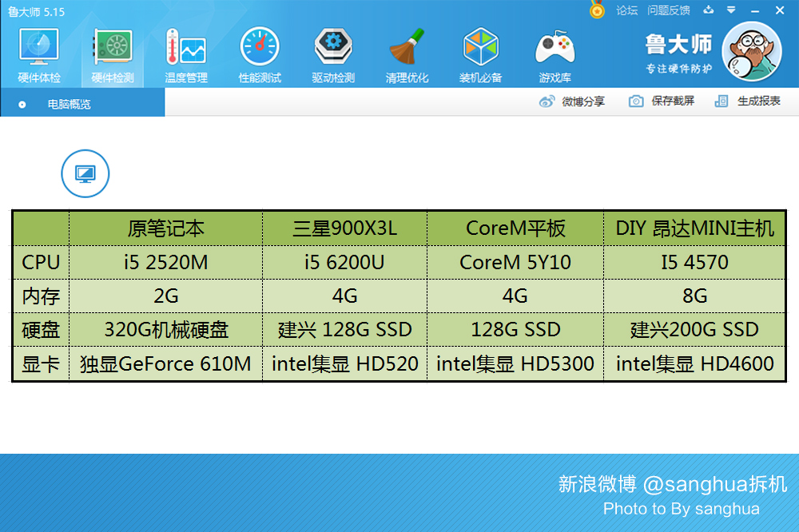The image size is (799, 532).
Task: Click the circular monitor icon above the table
Action: [x=86, y=173]
